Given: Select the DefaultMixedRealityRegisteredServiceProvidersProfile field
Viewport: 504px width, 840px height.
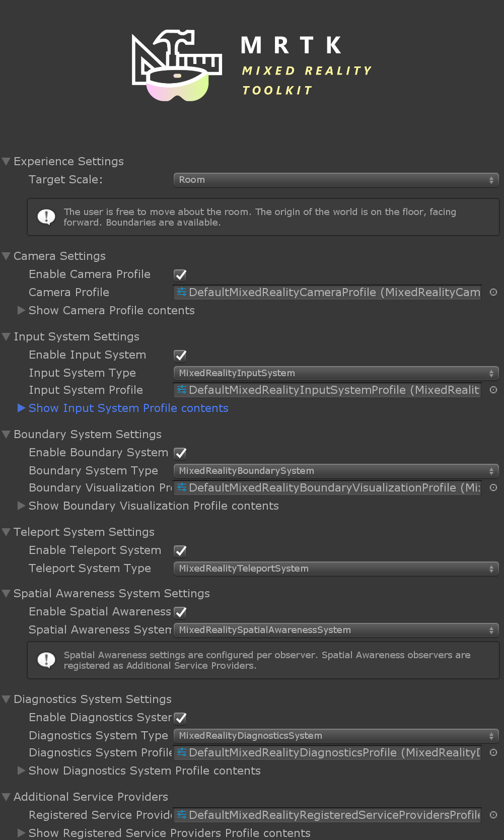Looking at the screenshot, I should coord(327,815).
